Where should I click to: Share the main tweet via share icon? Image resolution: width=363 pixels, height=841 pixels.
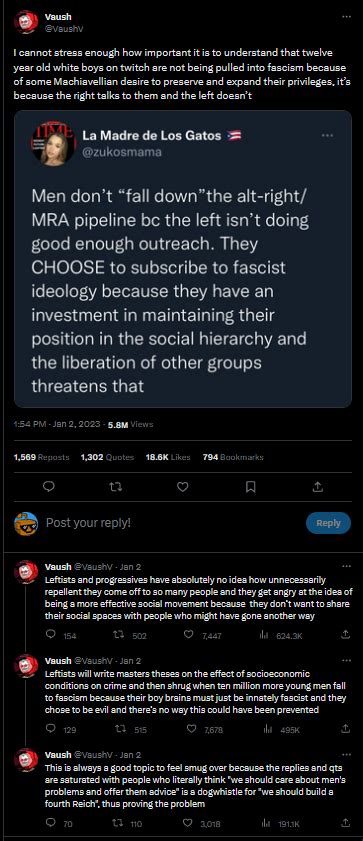coord(317,486)
